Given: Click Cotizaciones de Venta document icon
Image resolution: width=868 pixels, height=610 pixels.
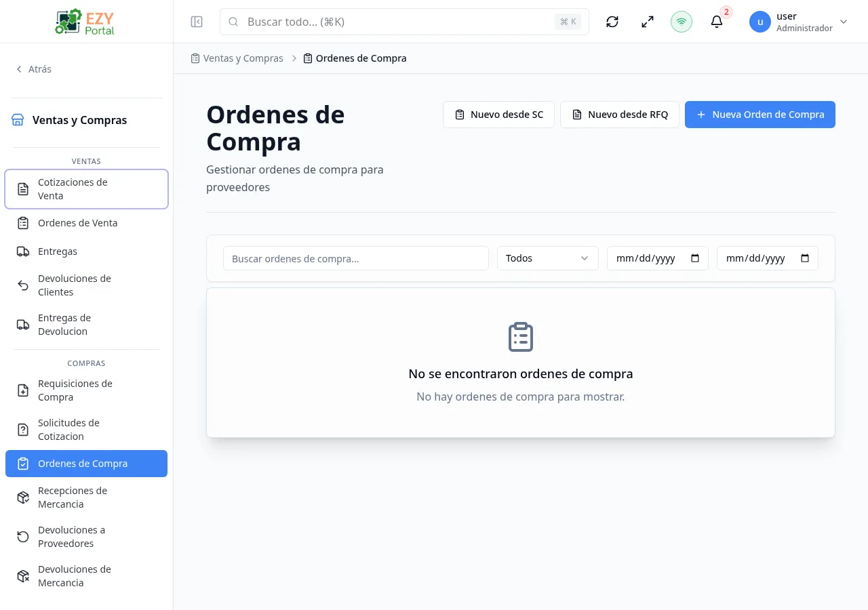Looking at the screenshot, I should pyautogui.click(x=23, y=189).
